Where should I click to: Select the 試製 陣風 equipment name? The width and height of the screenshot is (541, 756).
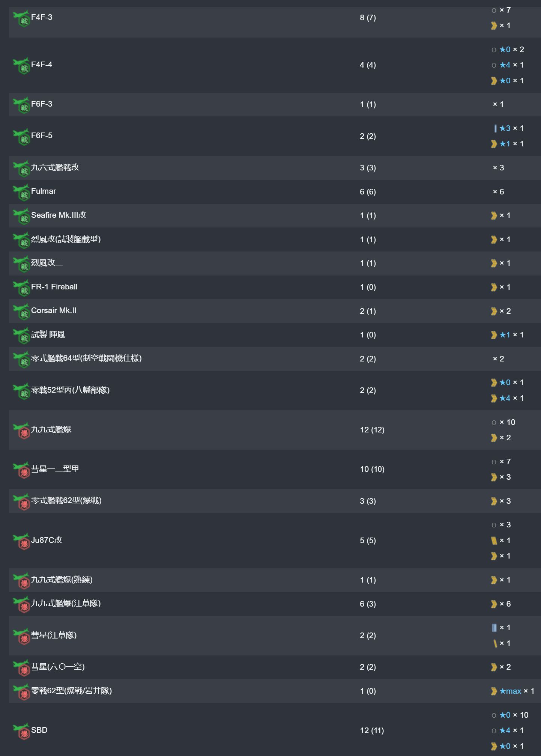pos(48,335)
